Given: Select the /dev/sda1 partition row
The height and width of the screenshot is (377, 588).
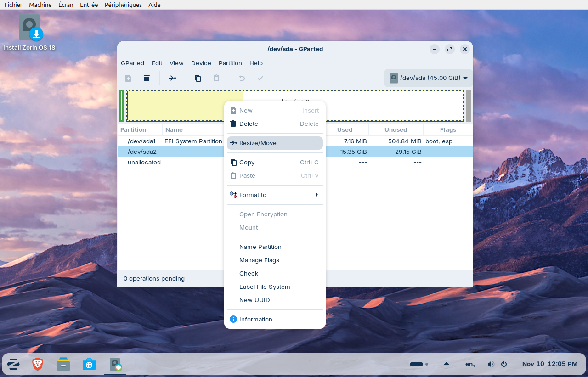Looking at the screenshot, I should pos(295,141).
